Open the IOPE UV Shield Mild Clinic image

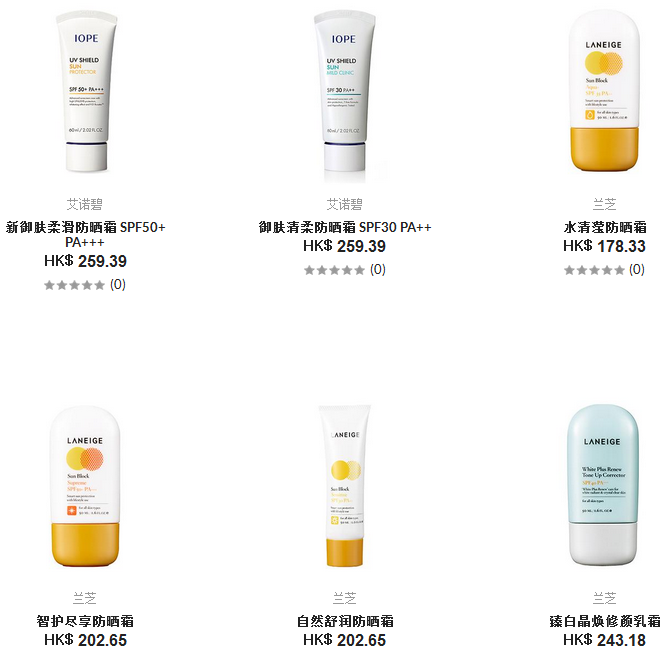pyautogui.click(x=345, y=97)
